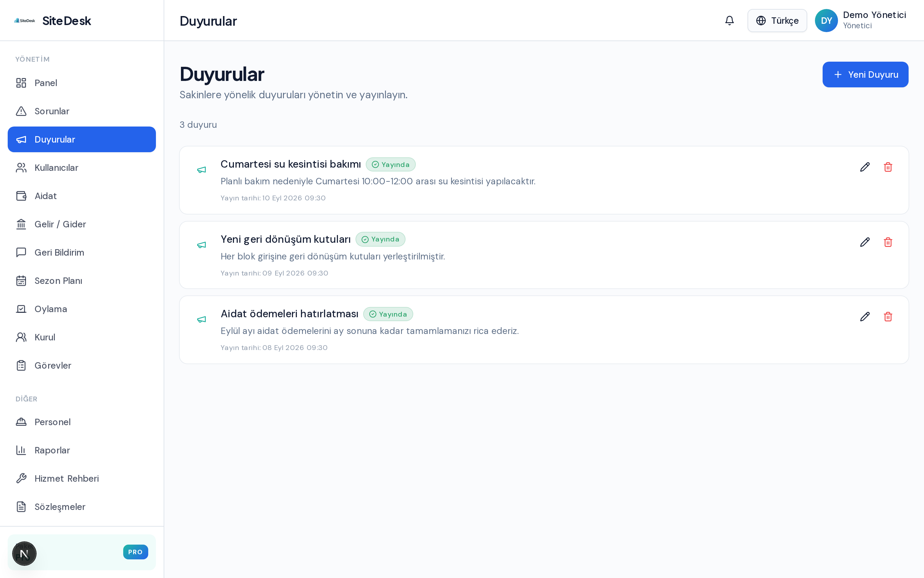Delete the Yeni geri dönüşüm kutuları announcement
Image resolution: width=924 pixels, height=578 pixels.
pyautogui.click(x=888, y=242)
